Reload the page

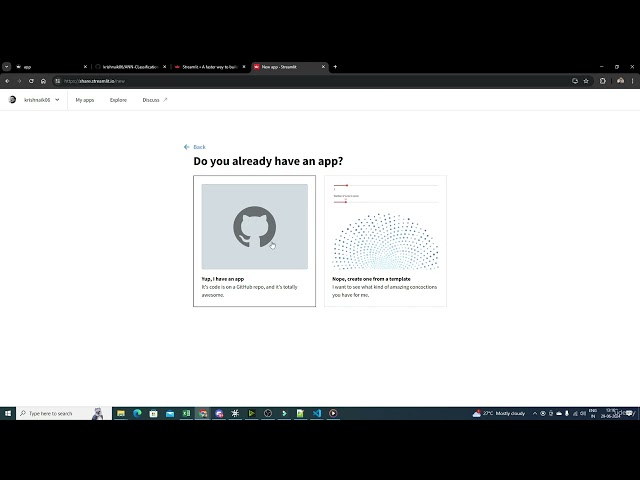31,81
